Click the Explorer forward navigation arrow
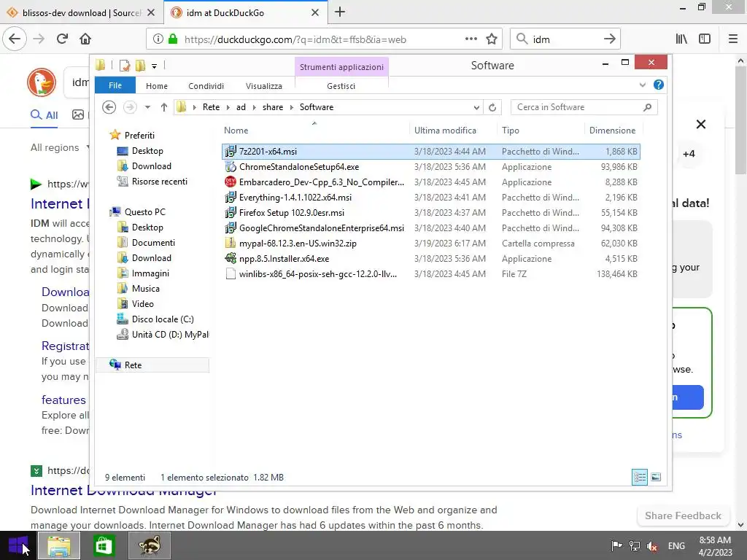 click(130, 107)
